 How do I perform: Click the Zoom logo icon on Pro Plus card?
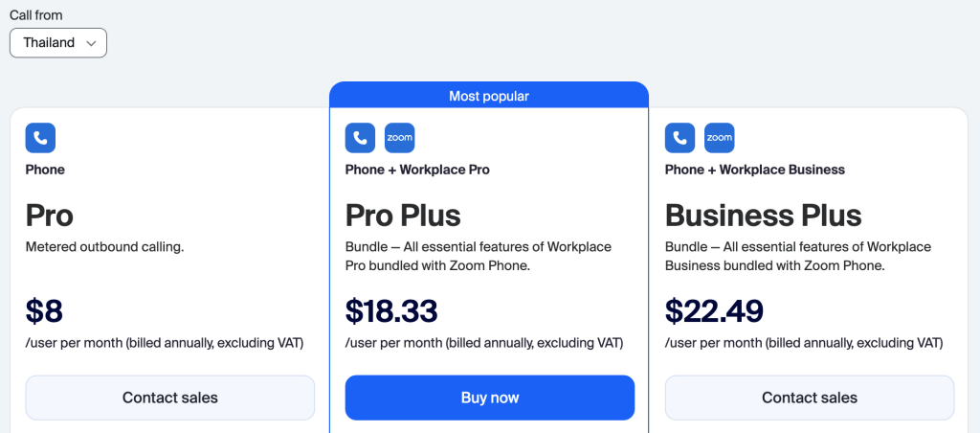tap(399, 138)
